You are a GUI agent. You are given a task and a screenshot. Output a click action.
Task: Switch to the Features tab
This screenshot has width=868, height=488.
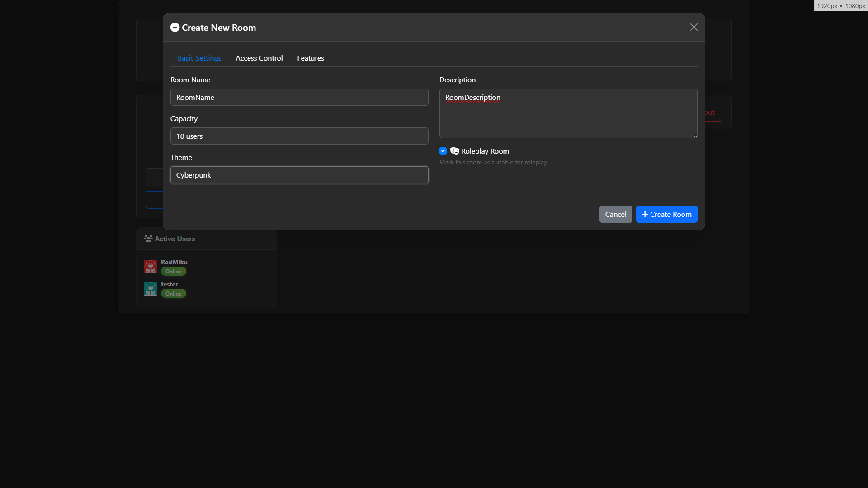tap(310, 58)
